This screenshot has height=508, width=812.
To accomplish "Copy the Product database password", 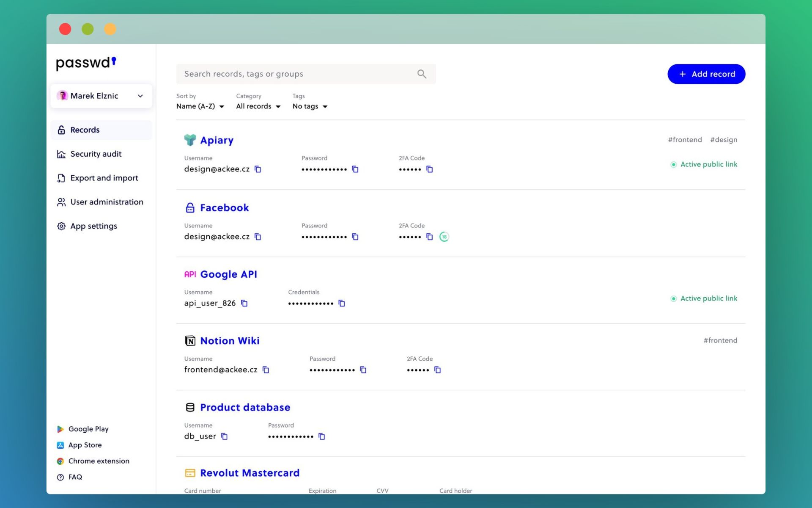I will tap(321, 436).
